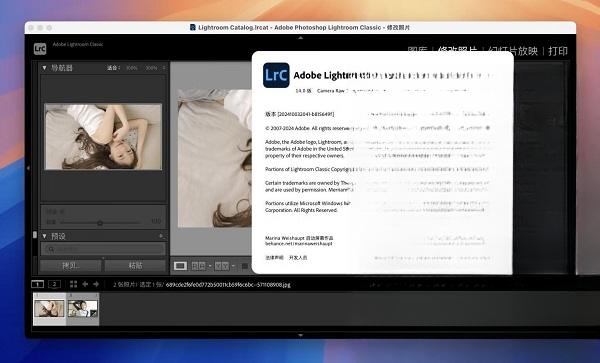This screenshot has width=600, height=363.
Task: Click version text in About dialog
Action: coord(300,114)
